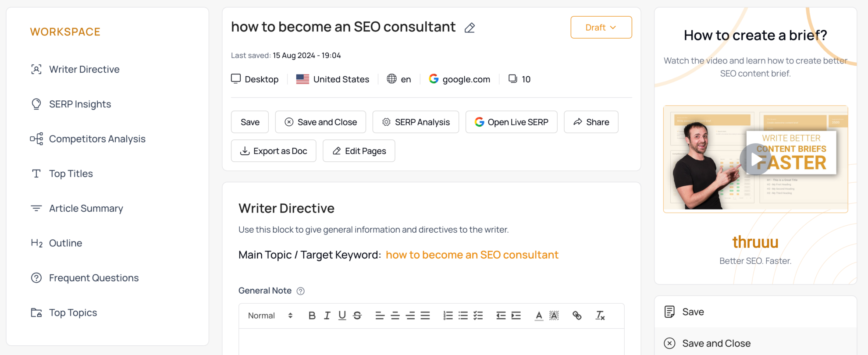Export the brief as a Doc
Image resolution: width=868 pixels, height=355 pixels.
(274, 151)
